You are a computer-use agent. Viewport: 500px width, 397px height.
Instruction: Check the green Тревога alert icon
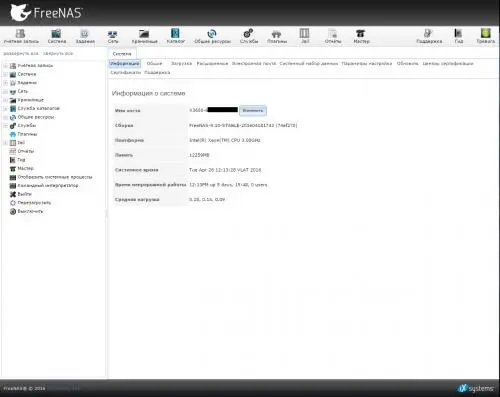pos(485,36)
